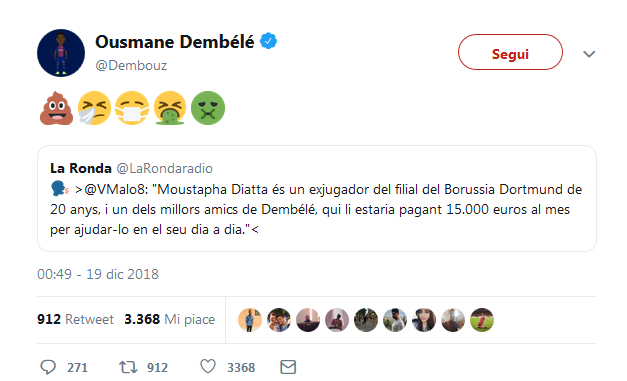Click the retweet arrows icon
Screen dimensions: 627x381
pos(128,367)
